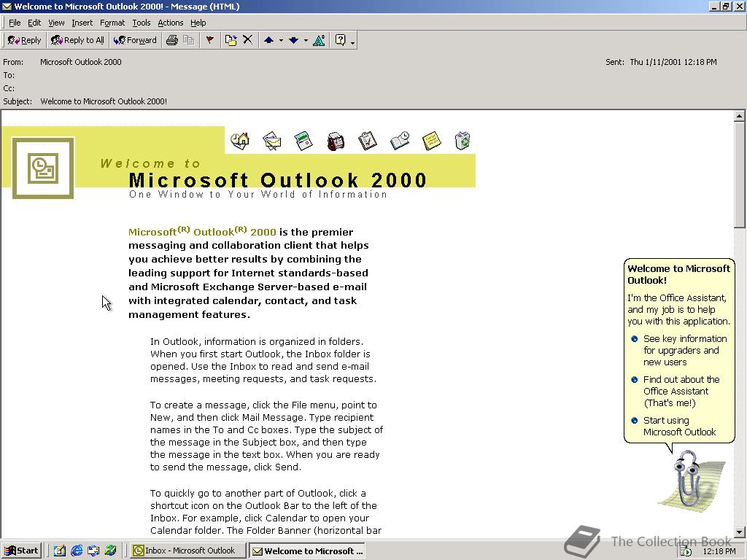Click Outlook Today icon in banner
The width and height of the screenshot is (747, 560).
(x=240, y=141)
